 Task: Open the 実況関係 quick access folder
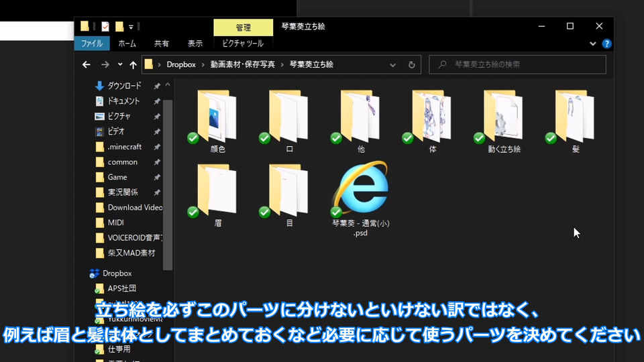122,192
